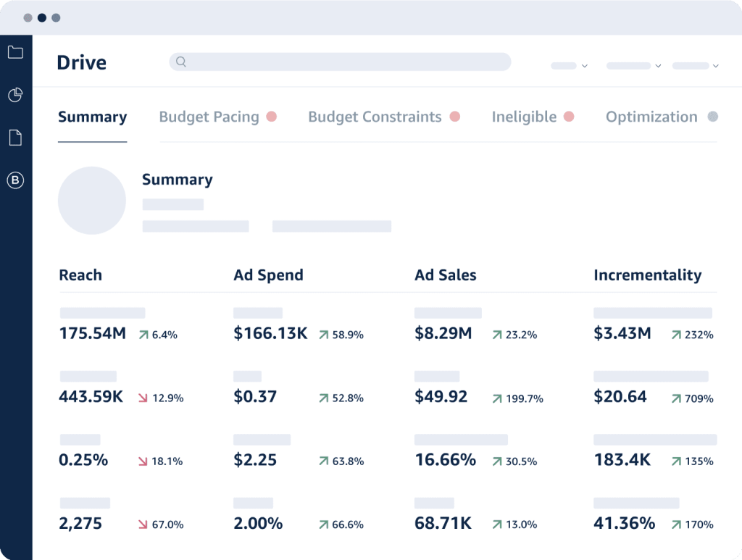
Task: Select the 183.4K incrementality value
Action: click(x=622, y=460)
